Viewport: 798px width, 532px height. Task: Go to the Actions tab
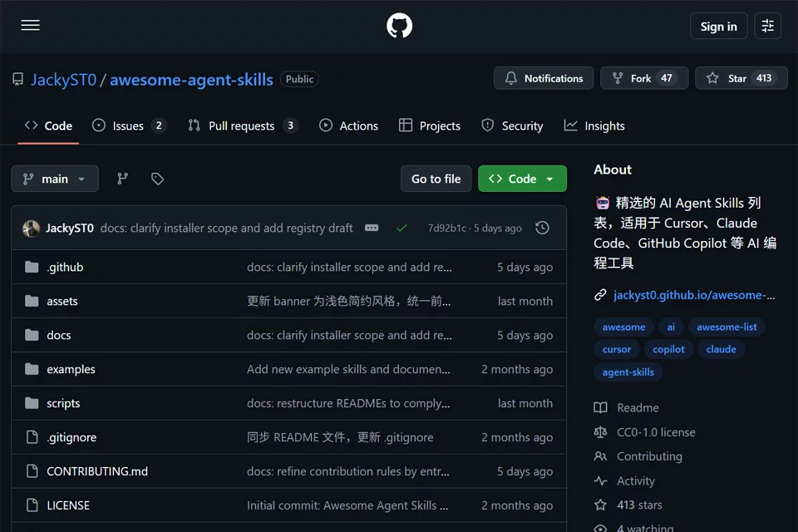(348, 126)
